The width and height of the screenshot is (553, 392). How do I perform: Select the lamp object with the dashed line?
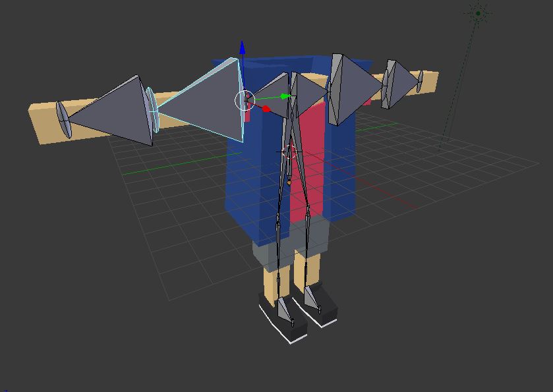478,13
